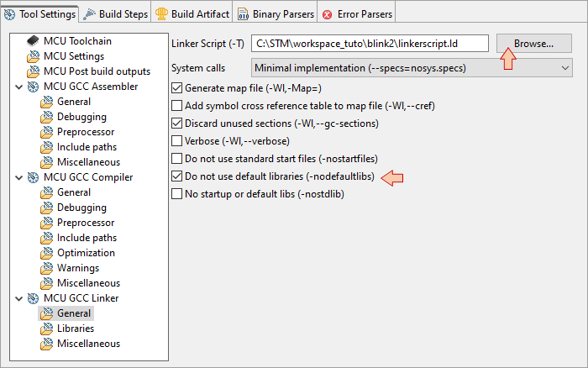Click Browse to choose linker script
The image size is (588, 368).
tap(533, 43)
